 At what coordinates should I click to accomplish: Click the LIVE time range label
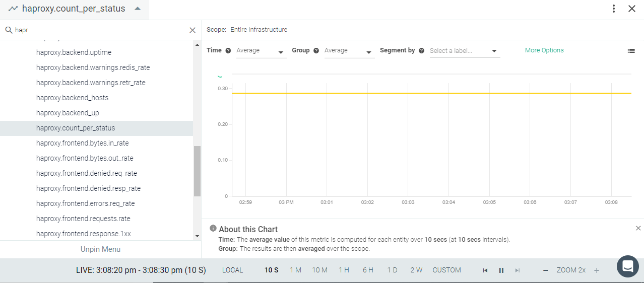[x=141, y=270]
